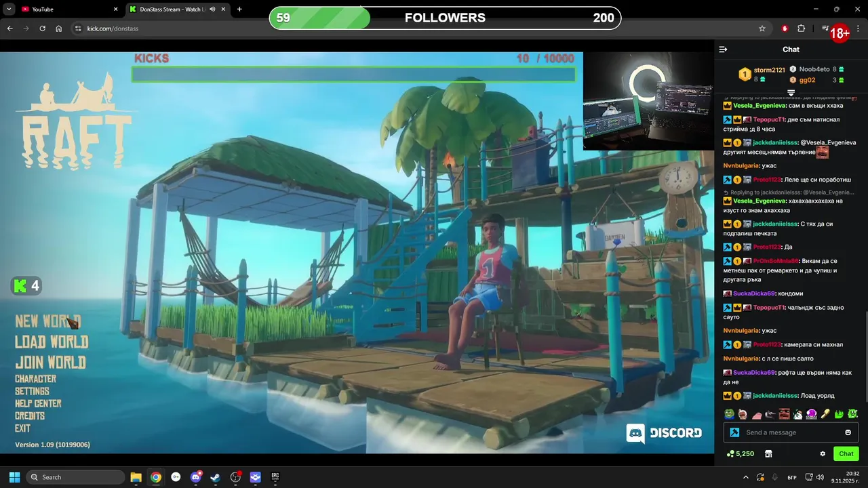Click the moderator hammer badge in message box
This screenshot has width=868, height=488.
click(734, 432)
